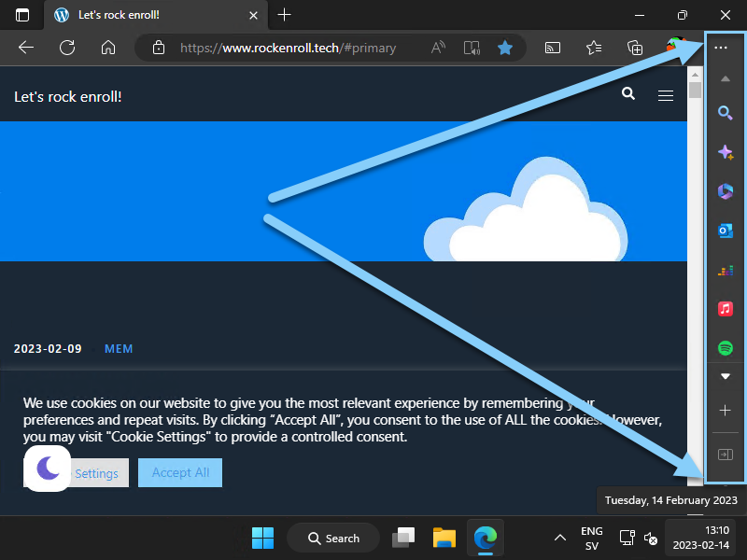Click the page vertical scrollbar thumb
This screenshot has height=560, width=747.
(x=695, y=90)
